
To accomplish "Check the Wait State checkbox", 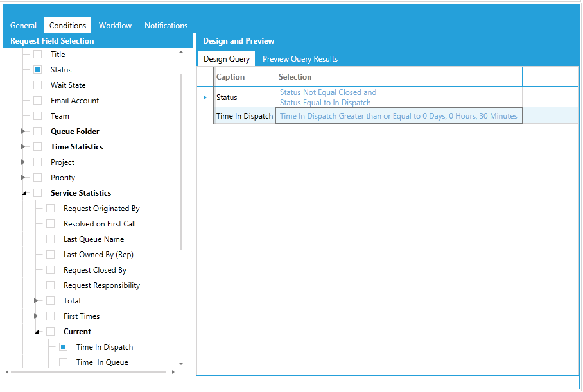I will point(37,85).
